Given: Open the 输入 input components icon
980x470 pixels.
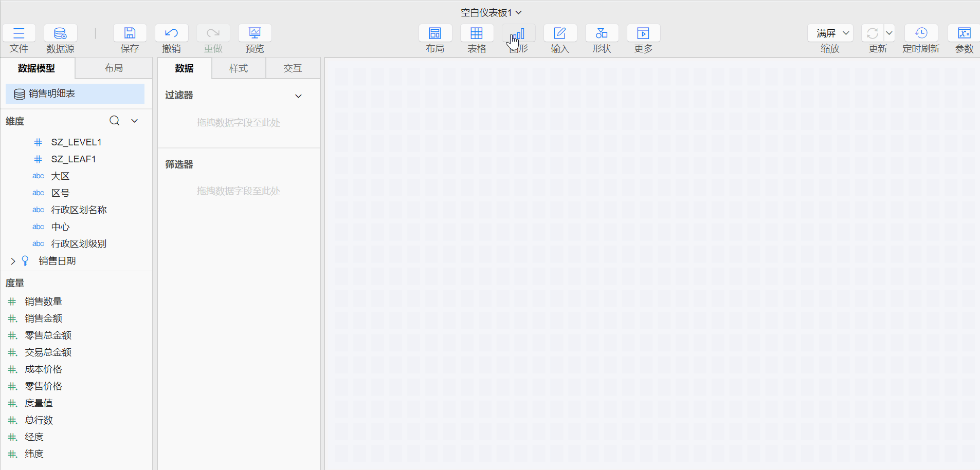Looking at the screenshot, I should pyautogui.click(x=559, y=34).
